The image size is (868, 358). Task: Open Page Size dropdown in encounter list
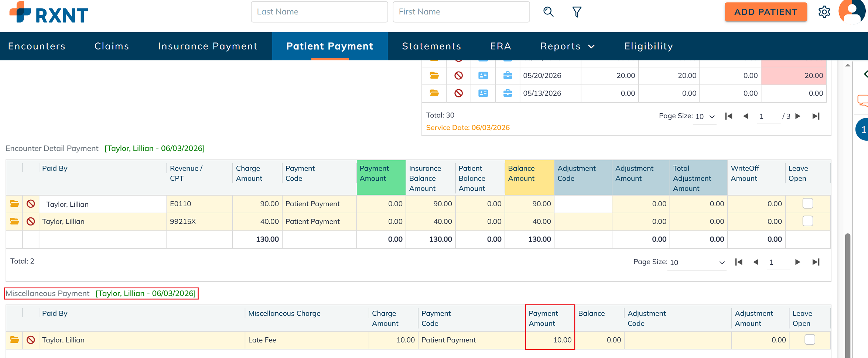coord(705,117)
